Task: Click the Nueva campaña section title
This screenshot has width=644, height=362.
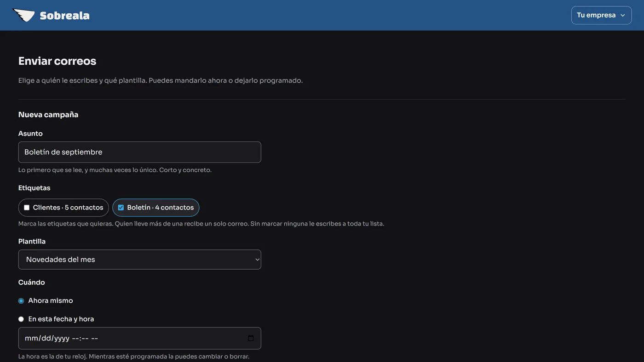Action: click(48, 114)
